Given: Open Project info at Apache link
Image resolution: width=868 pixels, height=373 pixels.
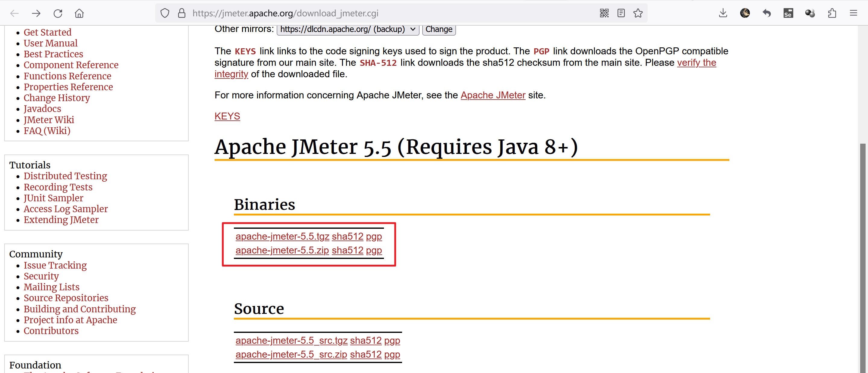Looking at the screenshot, I should [71, 320].
